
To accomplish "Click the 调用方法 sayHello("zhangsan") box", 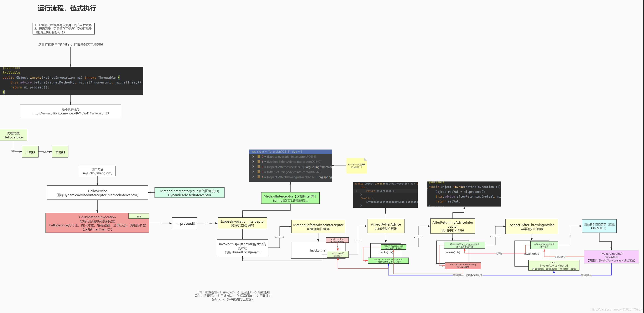I will (x=97, y=171).
